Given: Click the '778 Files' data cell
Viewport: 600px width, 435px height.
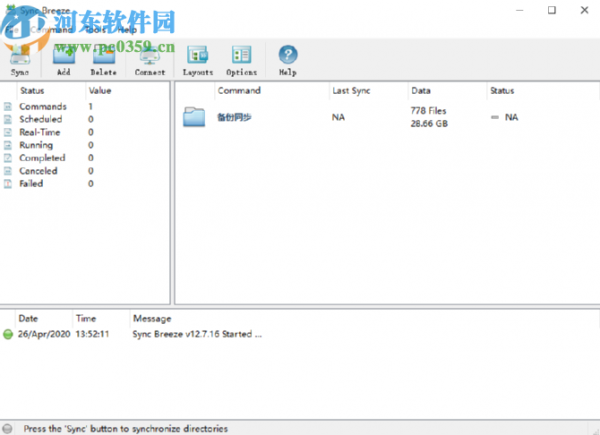Looking at the screenshot, I should point(429,111).
